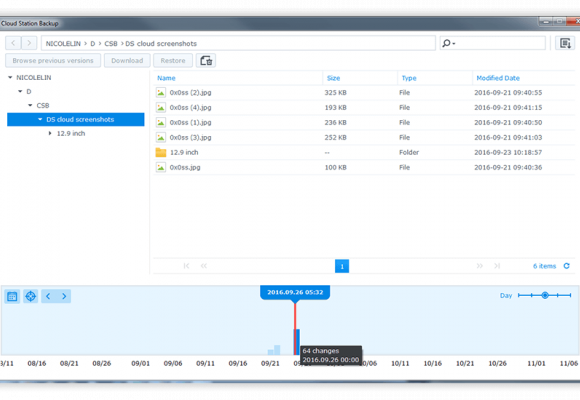Select file name 0x0ss (1).jpg
Viewport: 580px width, 400px height.
coord(190,122)
